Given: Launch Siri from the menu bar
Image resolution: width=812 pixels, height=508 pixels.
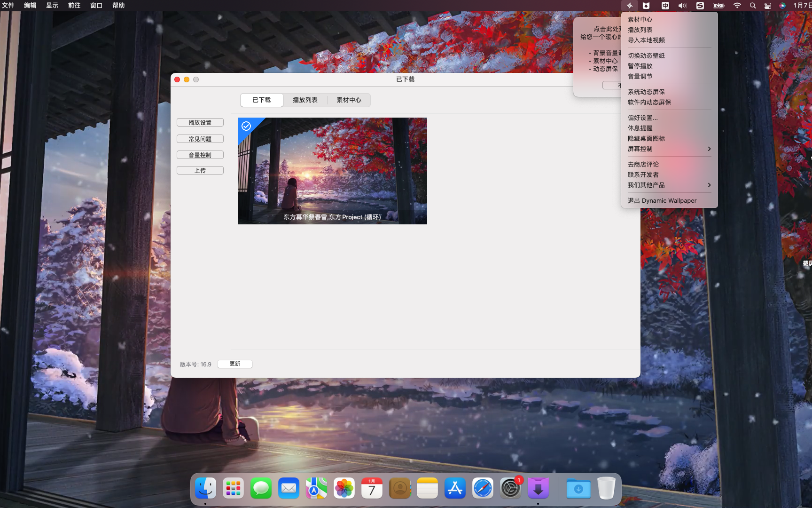Looking at the screenshot, I should click(782, 6).
